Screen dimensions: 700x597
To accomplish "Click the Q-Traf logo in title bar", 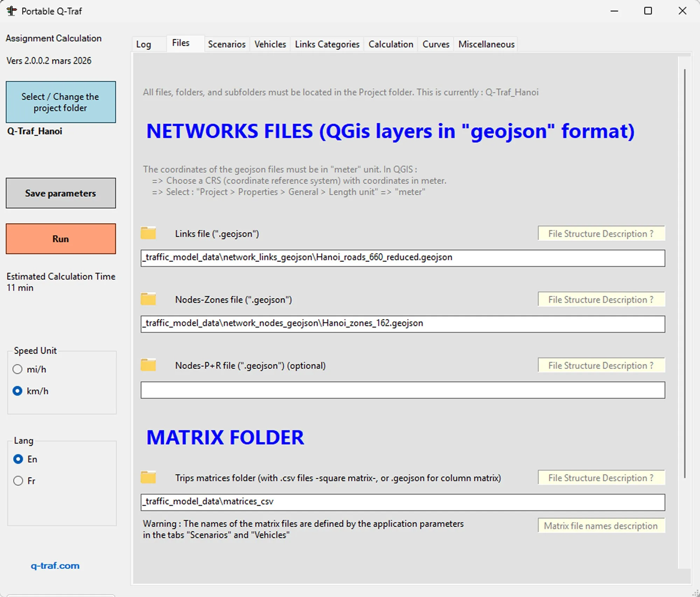I will 11,11.
